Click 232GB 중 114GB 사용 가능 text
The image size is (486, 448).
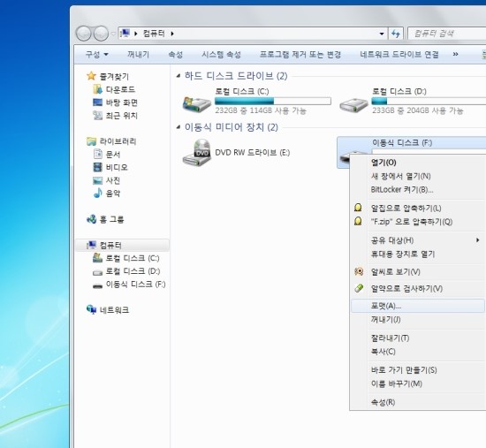(261, 110)
